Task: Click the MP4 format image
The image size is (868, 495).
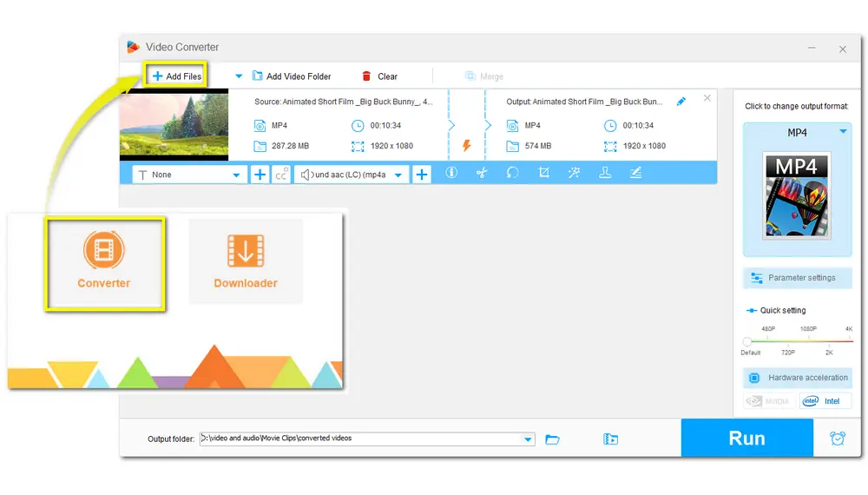Action: click(x=797, y=195)
